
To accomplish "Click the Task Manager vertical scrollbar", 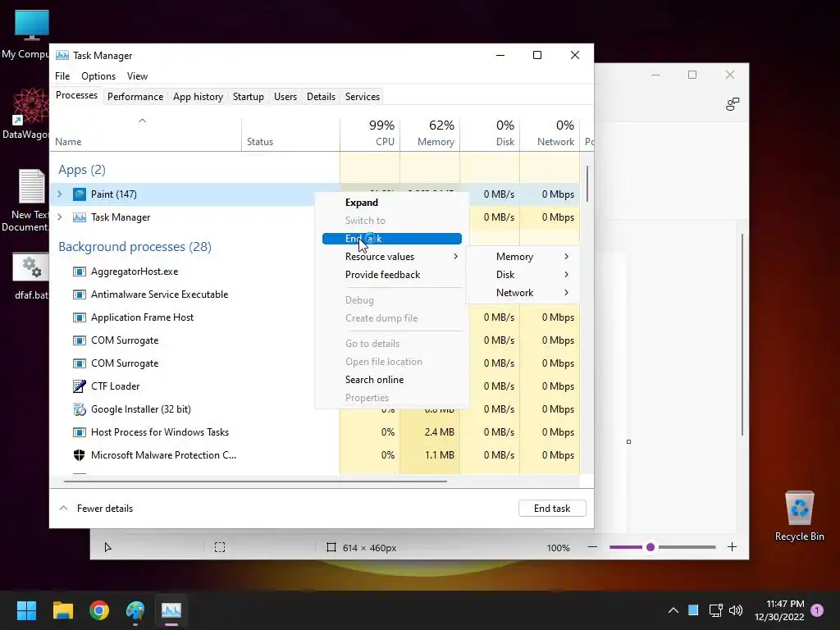I will [x=587, y=184].
